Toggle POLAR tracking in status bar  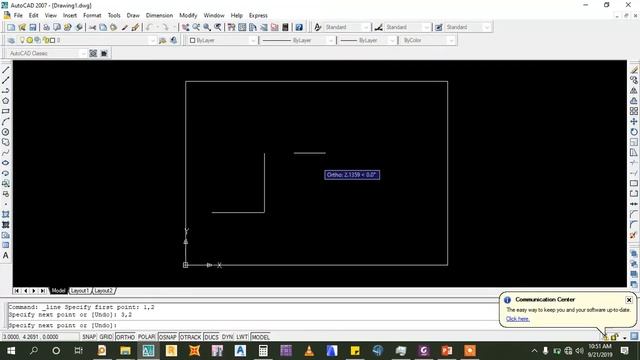tap(147, 337)
